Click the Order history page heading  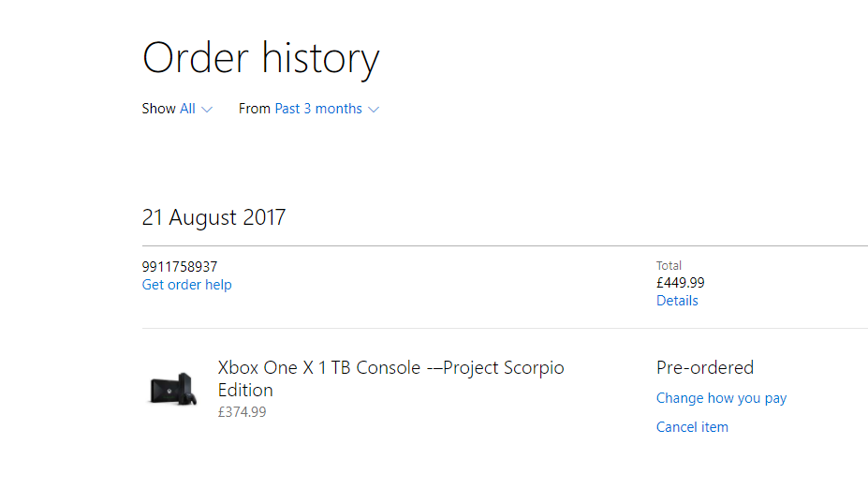click(260, 58)
